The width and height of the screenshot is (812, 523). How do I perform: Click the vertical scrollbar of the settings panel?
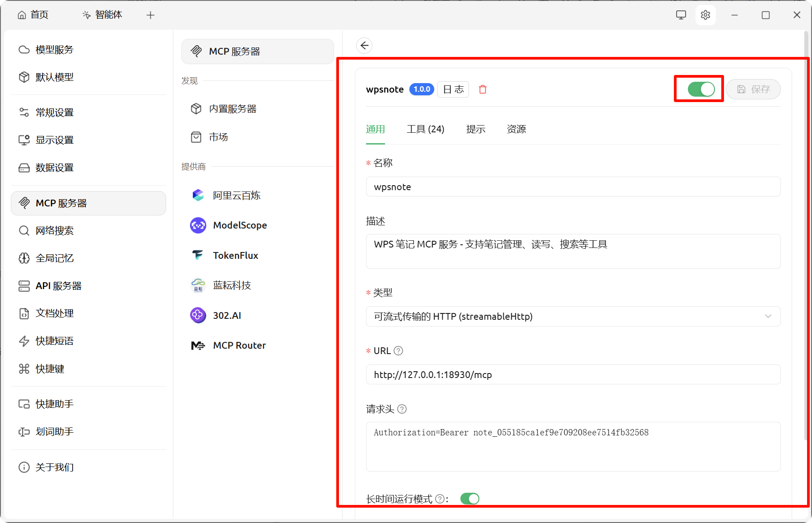pyautogui.click(x=806, y=235)
